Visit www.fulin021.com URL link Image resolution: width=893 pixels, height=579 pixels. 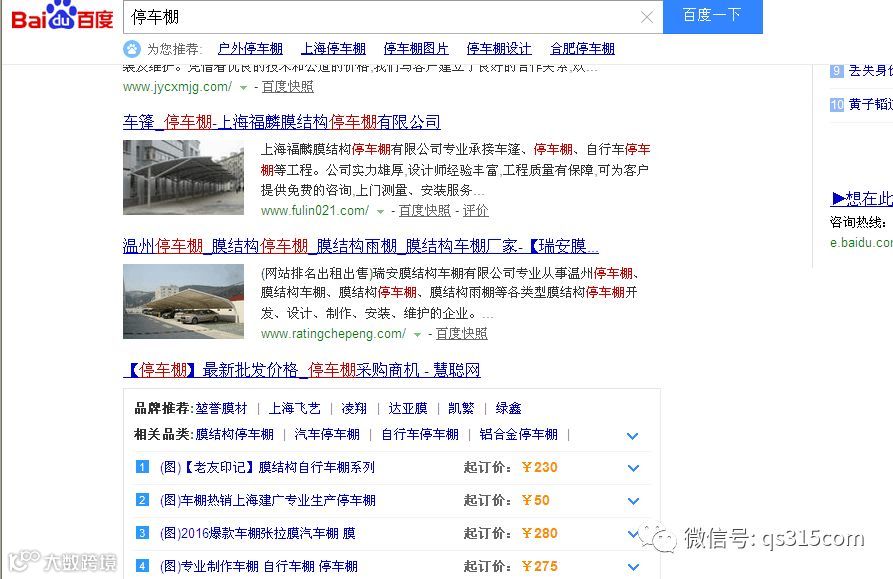pyautogui.click(x=315, y=211)
